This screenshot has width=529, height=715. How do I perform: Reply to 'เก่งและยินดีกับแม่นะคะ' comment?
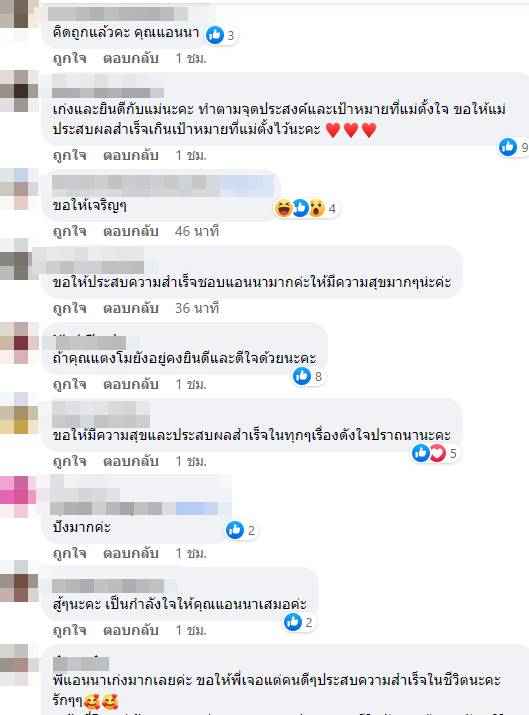point(131,155)
